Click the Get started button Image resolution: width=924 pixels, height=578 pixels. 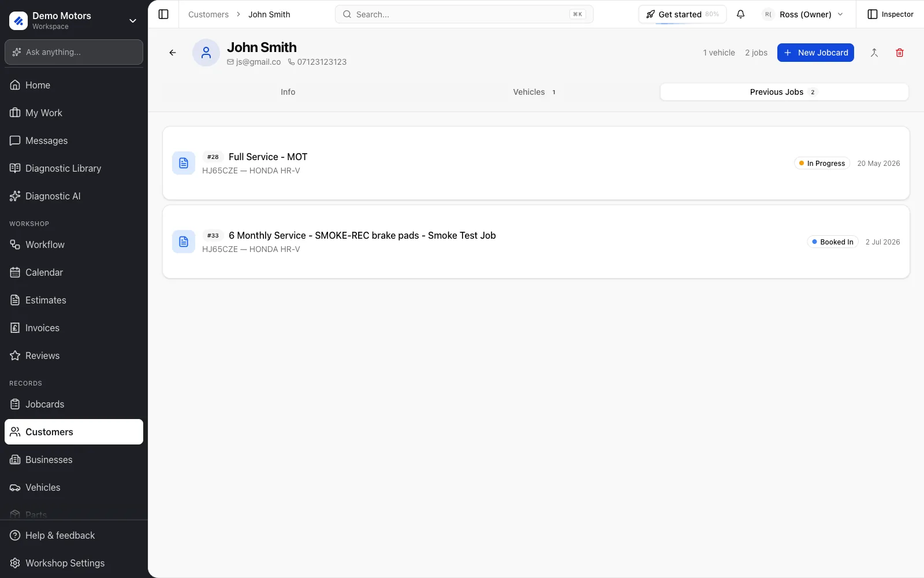[x=683, y=14]
